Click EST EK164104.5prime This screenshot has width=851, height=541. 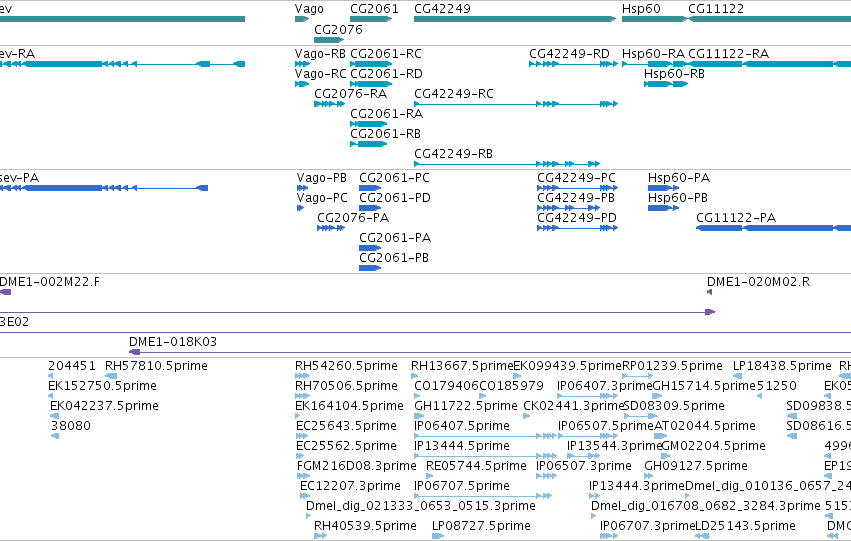coord(349,406)
